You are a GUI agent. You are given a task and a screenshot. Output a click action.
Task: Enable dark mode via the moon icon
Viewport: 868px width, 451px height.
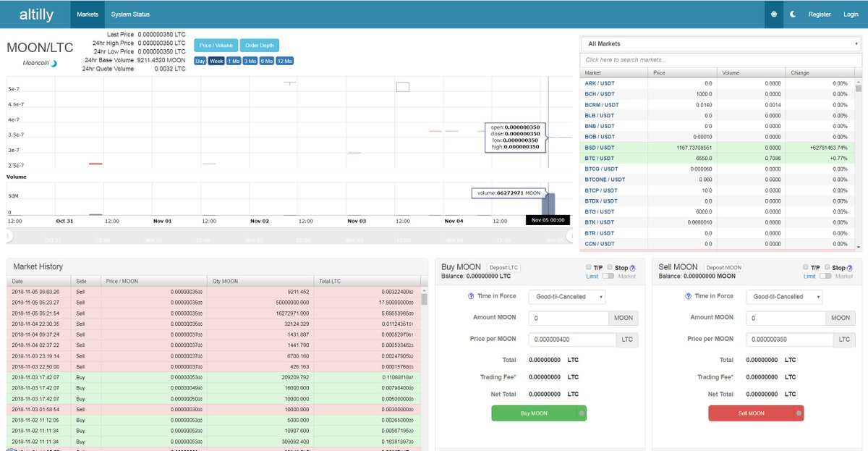click(793, 14)
